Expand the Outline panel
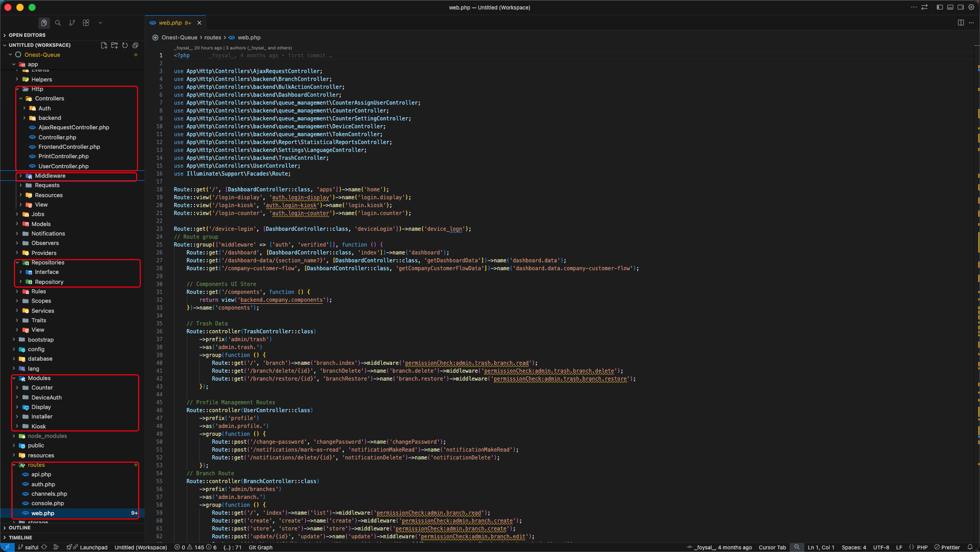This screenshot has width=980, height=552. click(x=19, y=528)
